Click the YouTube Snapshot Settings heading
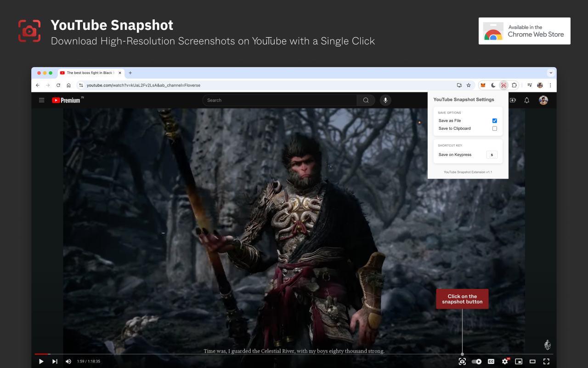 pyautogui.click(x=464, y=99)
